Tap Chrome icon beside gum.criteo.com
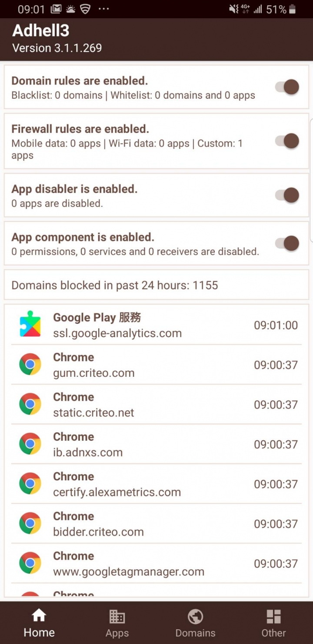The width and height of the screenshot is (313, 644). (x=30, y=365)
